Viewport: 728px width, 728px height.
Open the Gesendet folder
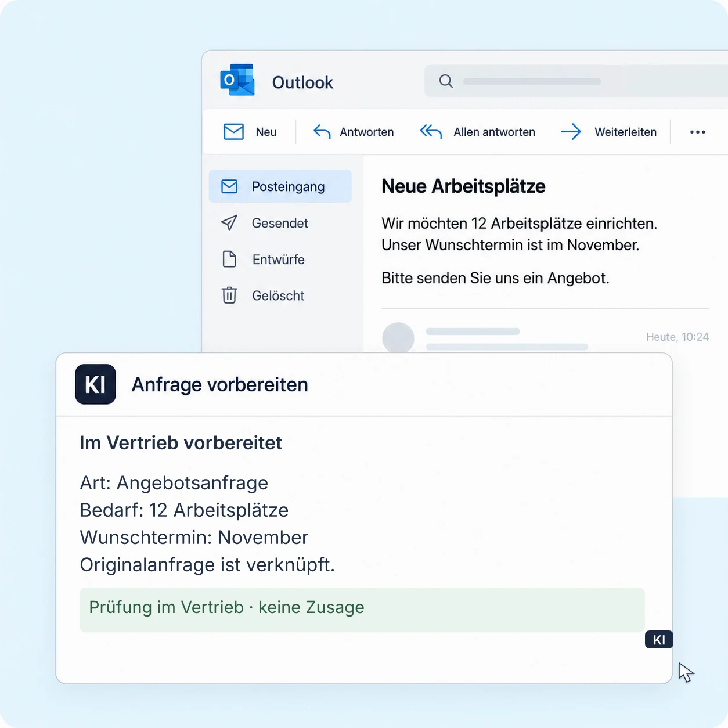coord(280,223)
